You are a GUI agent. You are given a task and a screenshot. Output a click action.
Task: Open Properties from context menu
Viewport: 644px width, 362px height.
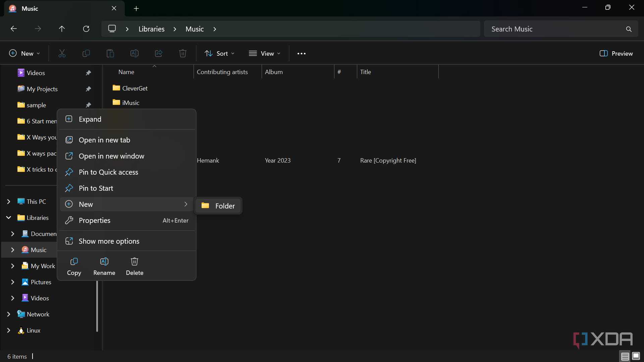pos(127,220)
